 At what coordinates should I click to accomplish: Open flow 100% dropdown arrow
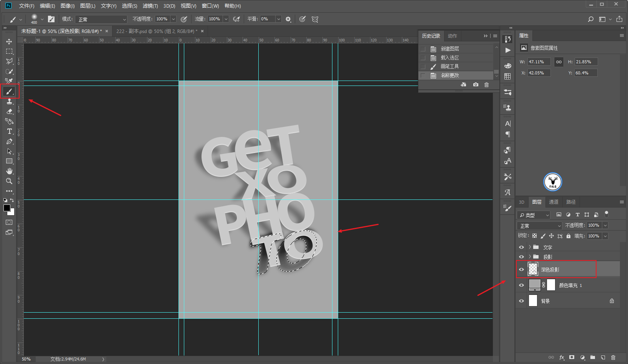click(x=226, y=19)
